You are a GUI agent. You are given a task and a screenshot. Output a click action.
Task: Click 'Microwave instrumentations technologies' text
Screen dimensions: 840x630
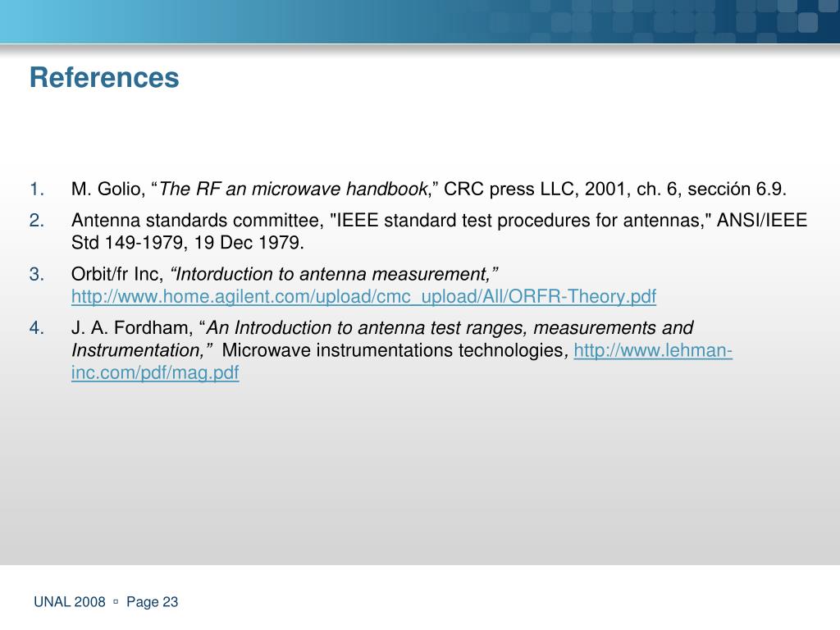(x=393, y=350)
